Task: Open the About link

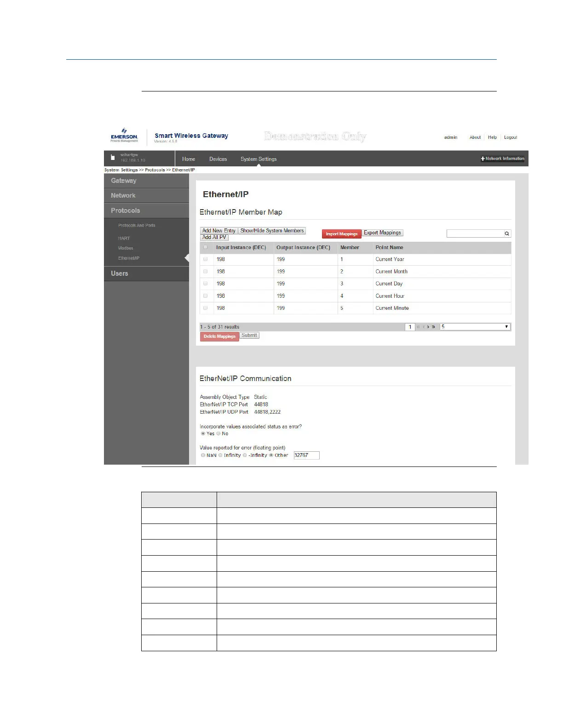Action: [x=475, y=137]
